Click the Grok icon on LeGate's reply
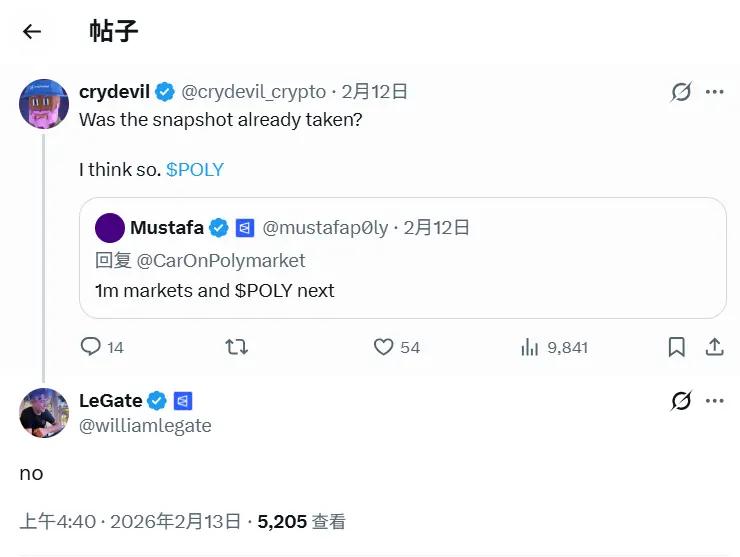This screenshot has height=557, width=740. (x=681, y=401)
